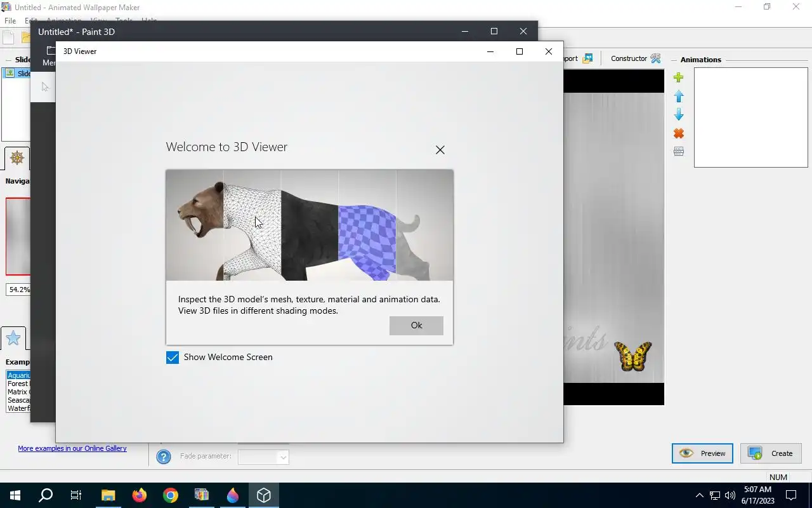The height and width of the screenshot is (508, 812).
Task: Click the New document icon in Wallpaper Maker
Action: pyautogui.click(x=8, y=38)
